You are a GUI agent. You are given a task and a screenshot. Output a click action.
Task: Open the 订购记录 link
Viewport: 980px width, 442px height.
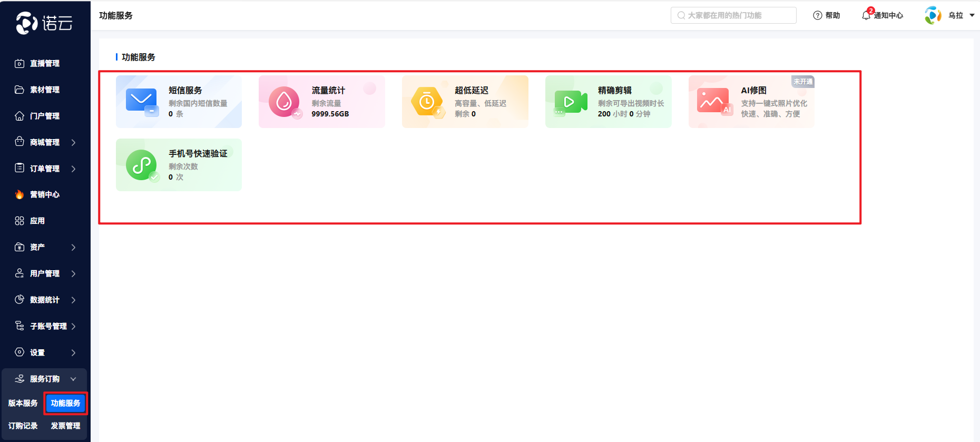(23, 426)
